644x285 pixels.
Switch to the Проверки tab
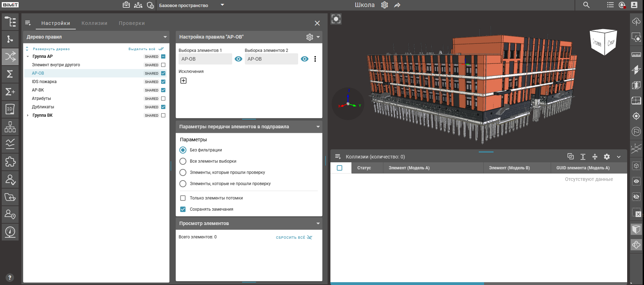(x=132, y=23)
